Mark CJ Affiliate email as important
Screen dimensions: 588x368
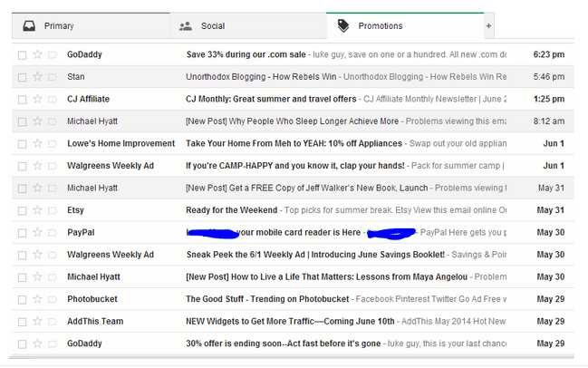[53, 99]
